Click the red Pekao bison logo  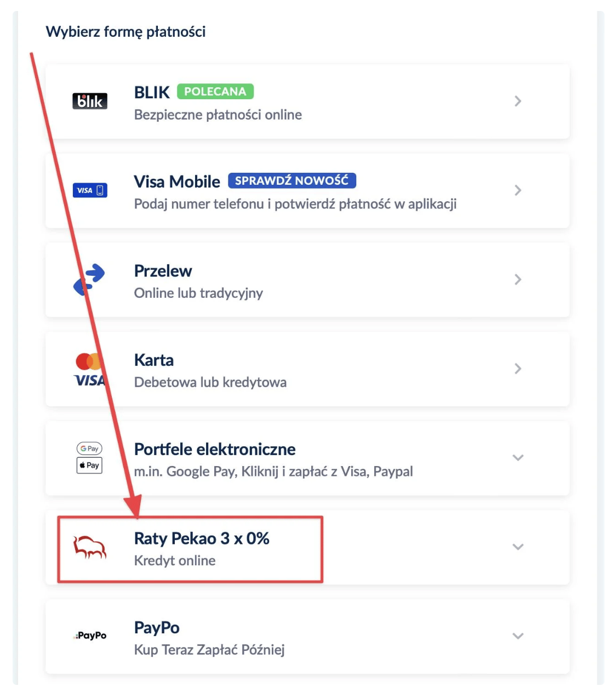90,547
